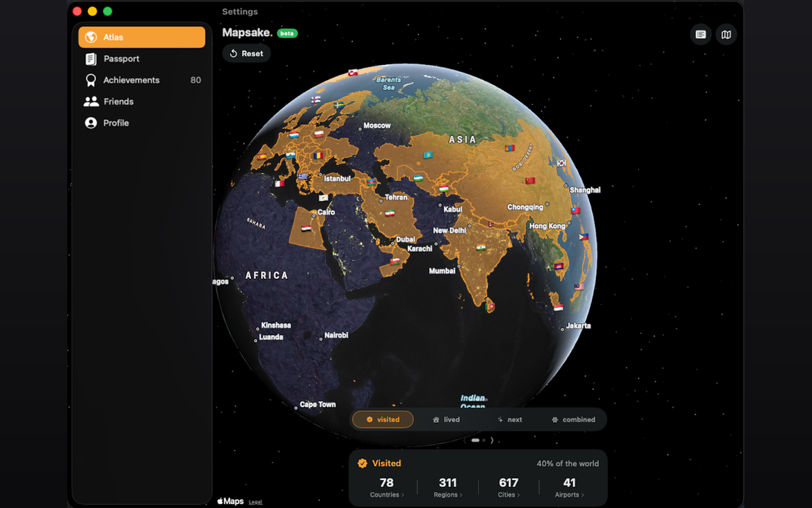Open the Friends people icon

91,102
